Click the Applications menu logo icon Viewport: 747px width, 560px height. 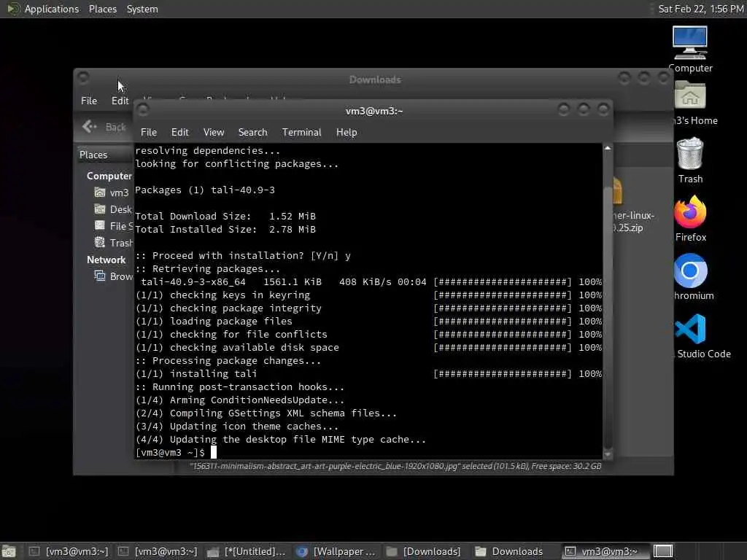coord(13,9)
